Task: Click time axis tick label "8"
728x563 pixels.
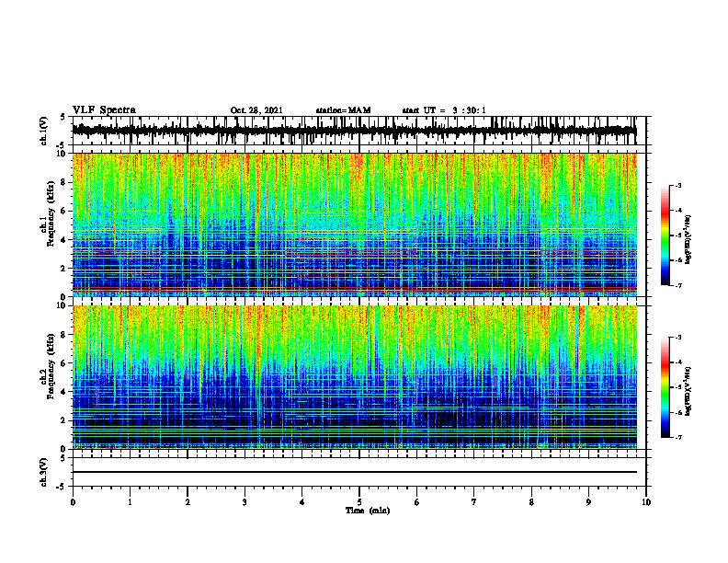Action: click(531, 502)
